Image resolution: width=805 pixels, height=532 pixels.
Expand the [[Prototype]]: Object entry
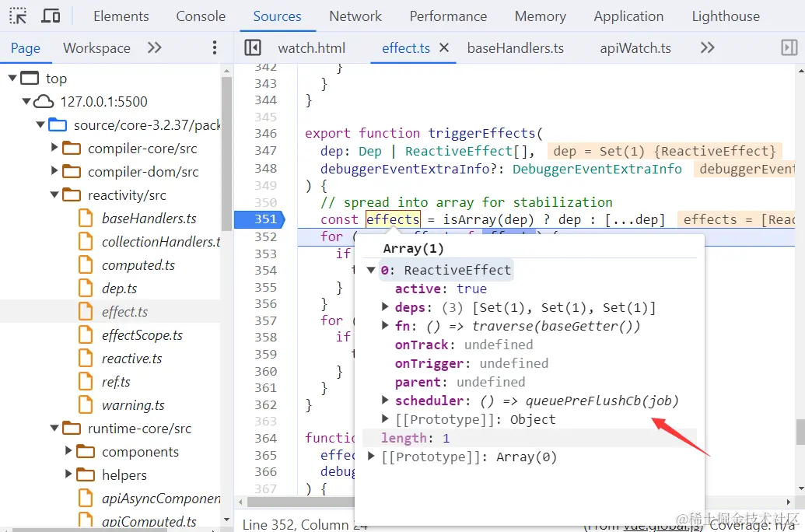[385, 418]
